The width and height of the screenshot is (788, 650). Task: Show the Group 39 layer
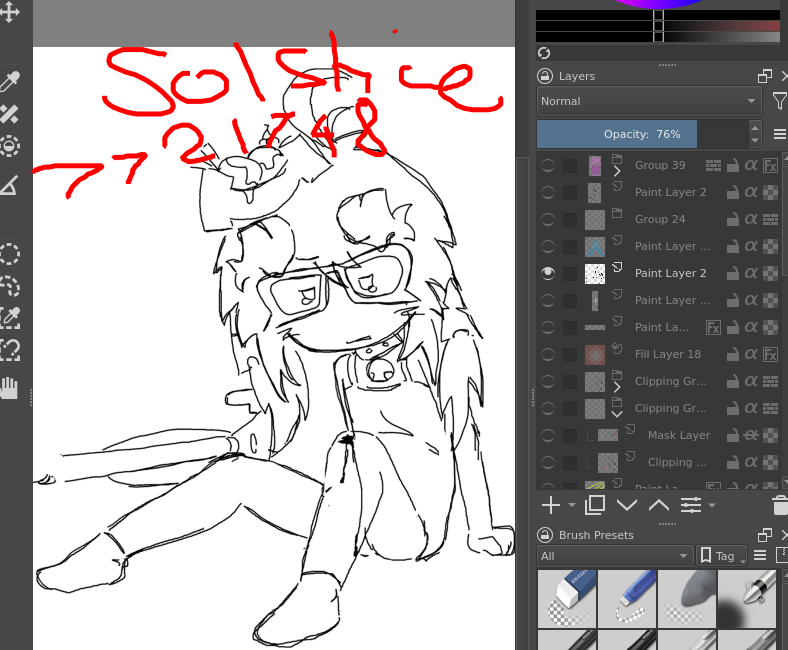point(548,165)
